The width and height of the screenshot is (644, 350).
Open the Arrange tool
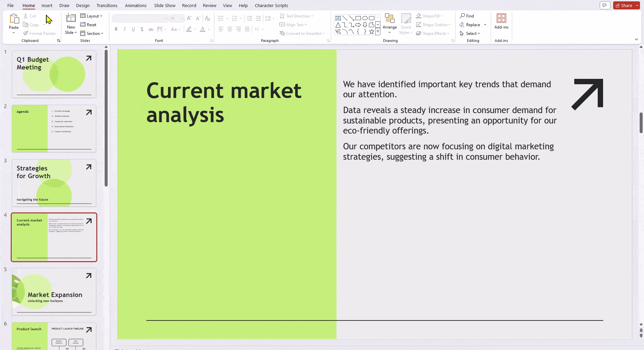click(x=389, y=21)
